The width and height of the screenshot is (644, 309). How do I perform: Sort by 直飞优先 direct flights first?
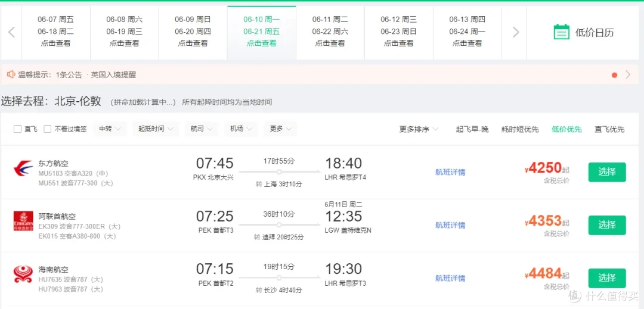click(x=609, y=129)
